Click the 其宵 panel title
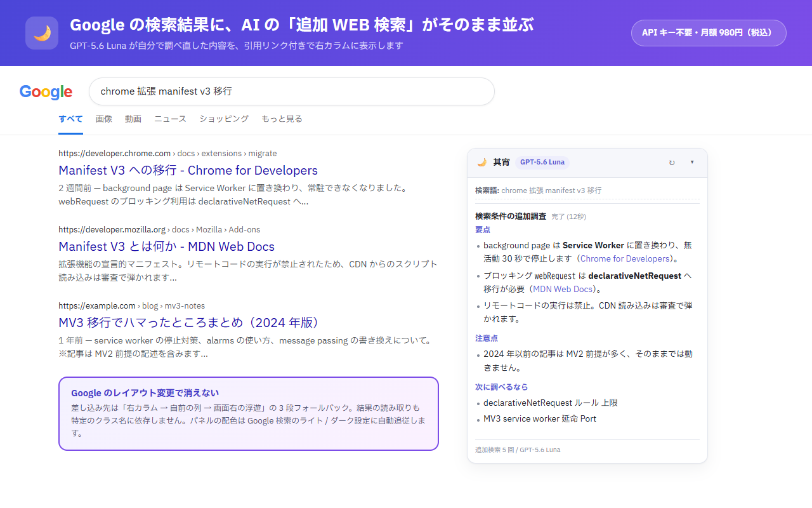Viewport: 812px width, 508px height. pyautogui.click(x=501, y=162)
